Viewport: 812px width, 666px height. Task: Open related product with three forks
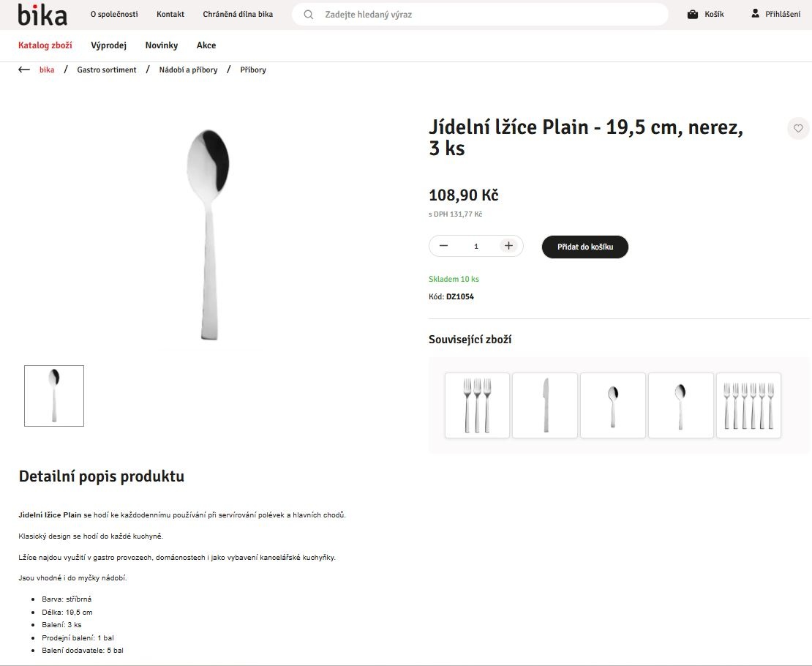coord(477,405)
